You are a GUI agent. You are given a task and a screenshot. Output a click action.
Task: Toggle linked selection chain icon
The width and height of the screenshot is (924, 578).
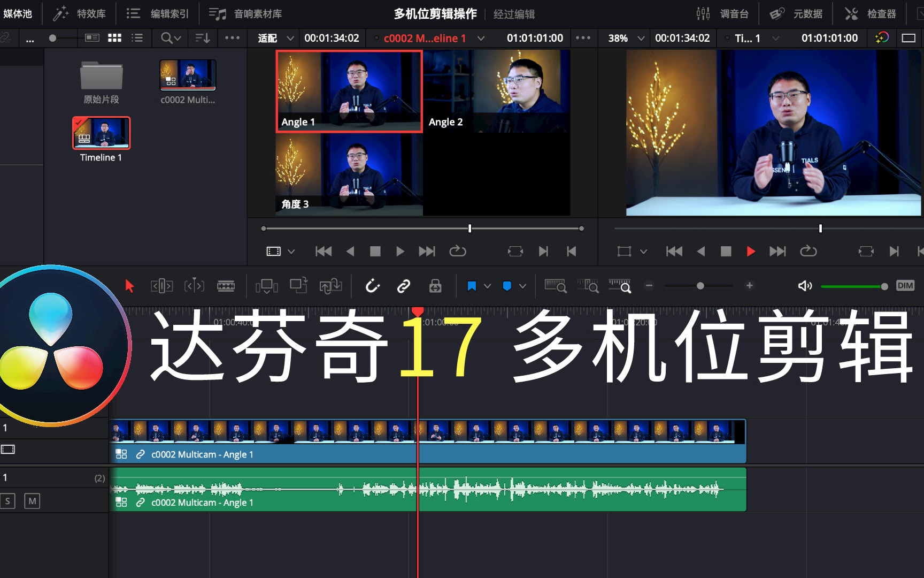(x=404, y=286)
